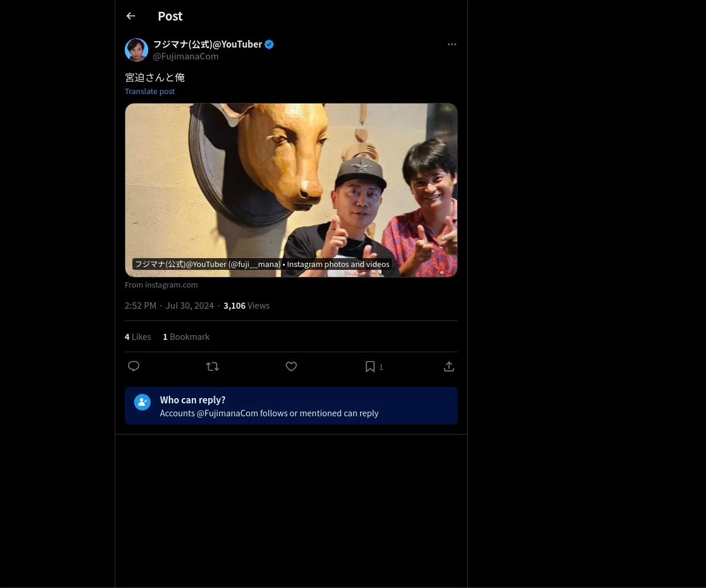Click the @FujimanaCom handle
This screenshot has width=706, height=588.
[x=186, y=56]
